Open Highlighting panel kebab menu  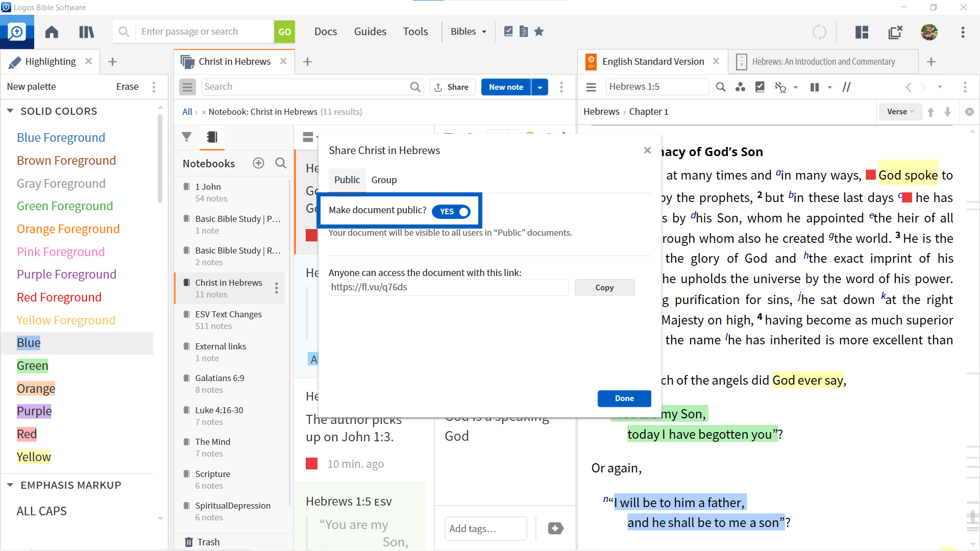coord(154,87)
